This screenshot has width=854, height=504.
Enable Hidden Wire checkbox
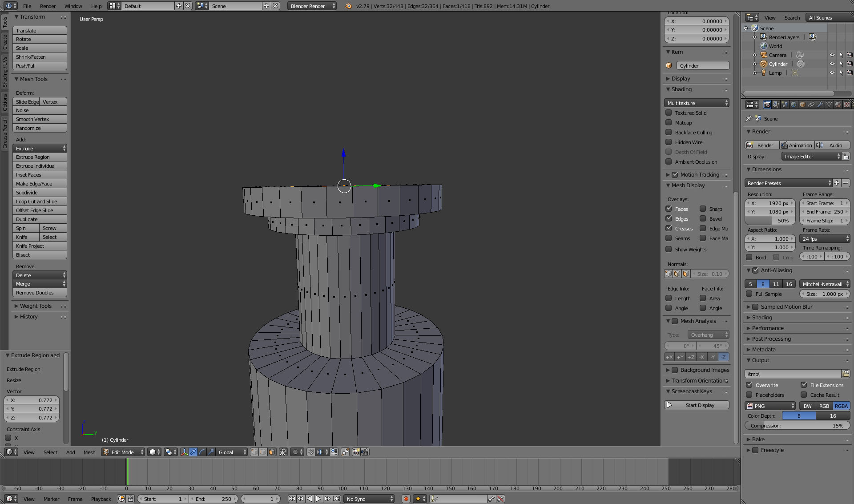669,142
